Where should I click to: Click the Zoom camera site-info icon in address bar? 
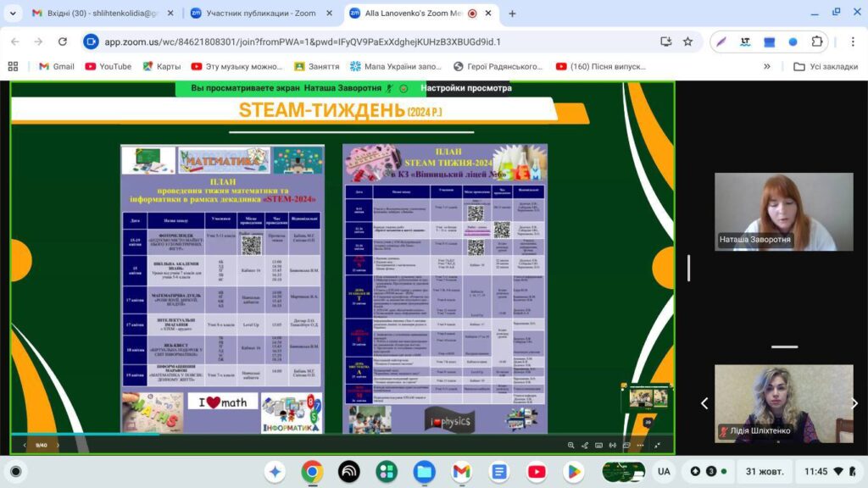(x=91, y=42)
